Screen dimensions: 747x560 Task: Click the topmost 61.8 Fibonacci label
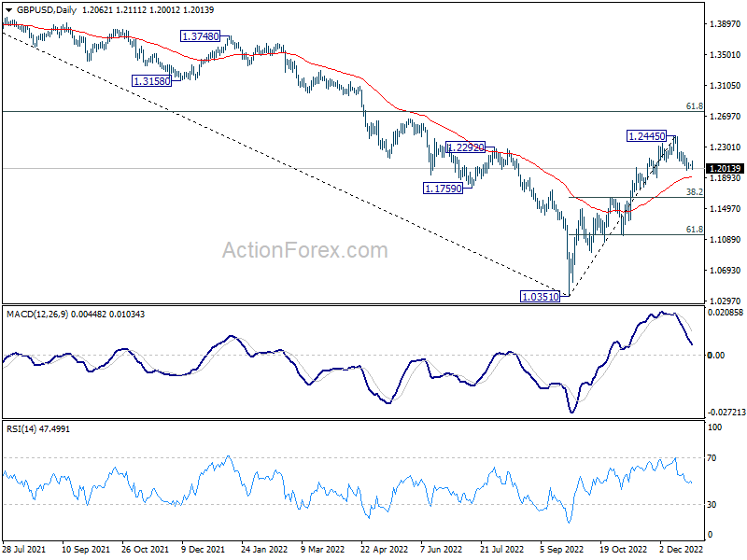(694, 106)
